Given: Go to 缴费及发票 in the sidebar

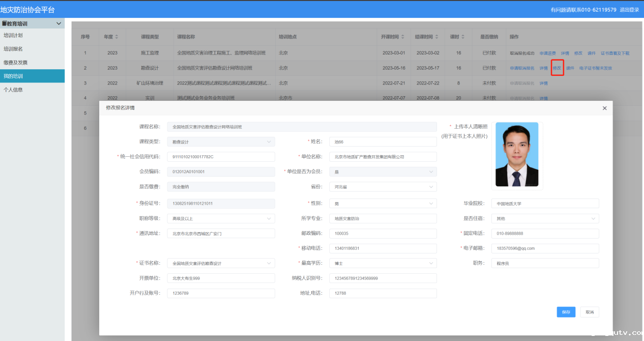Looking at the screenshot, I should coord(16,63).
